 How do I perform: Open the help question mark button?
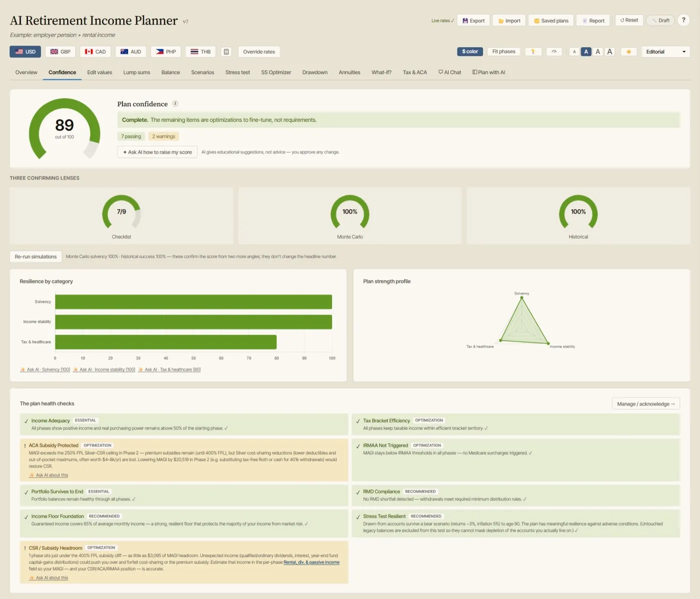683,20
